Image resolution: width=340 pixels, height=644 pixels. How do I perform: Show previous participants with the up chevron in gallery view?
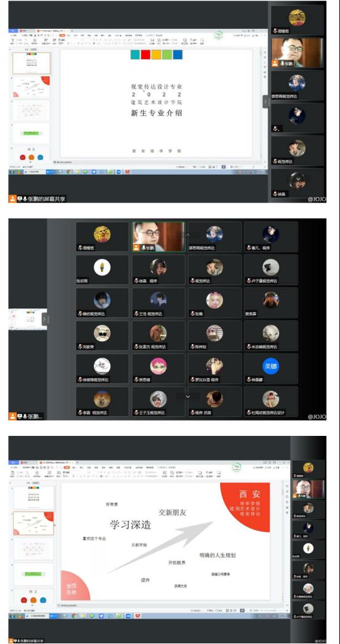coord(188,235)
